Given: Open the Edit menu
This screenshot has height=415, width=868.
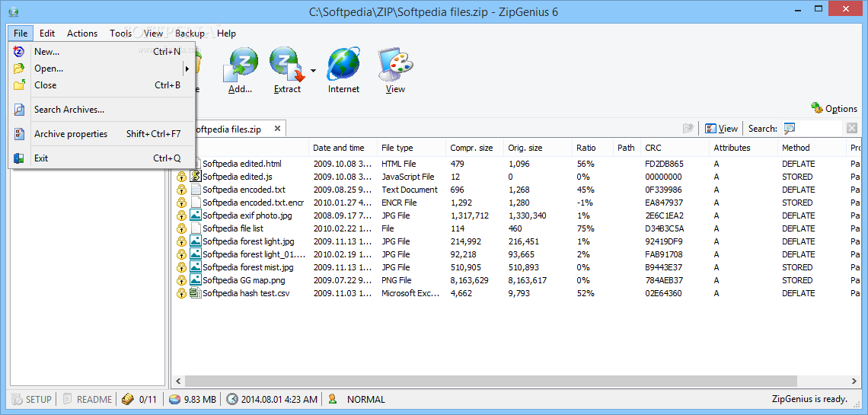Looking at the screenshot, I should [x=47, y=34].
